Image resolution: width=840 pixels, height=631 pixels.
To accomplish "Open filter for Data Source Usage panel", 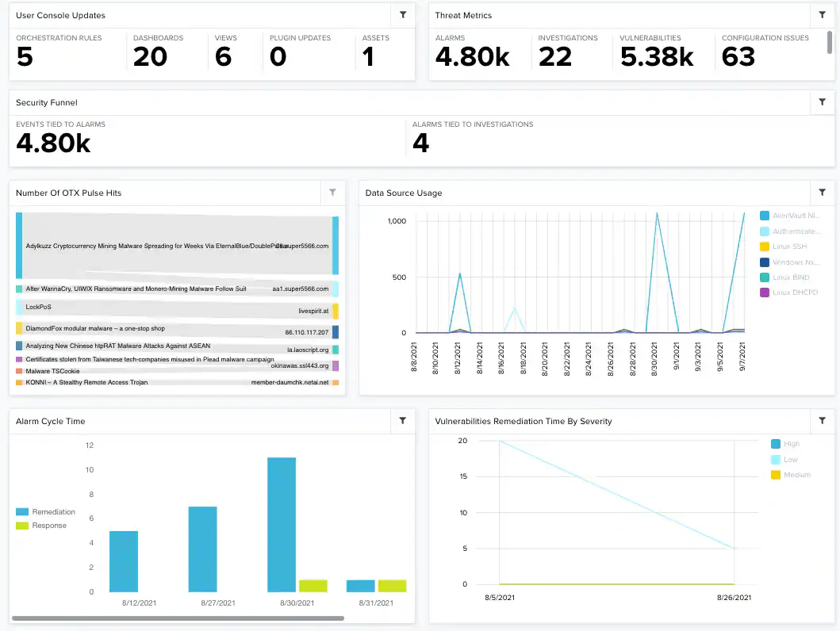I will [x=822, y=192].
